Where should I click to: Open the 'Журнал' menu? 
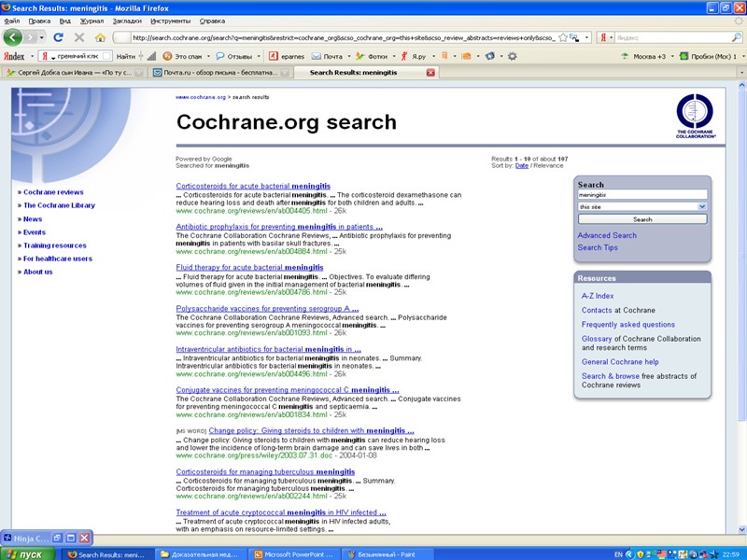(92, 21)
